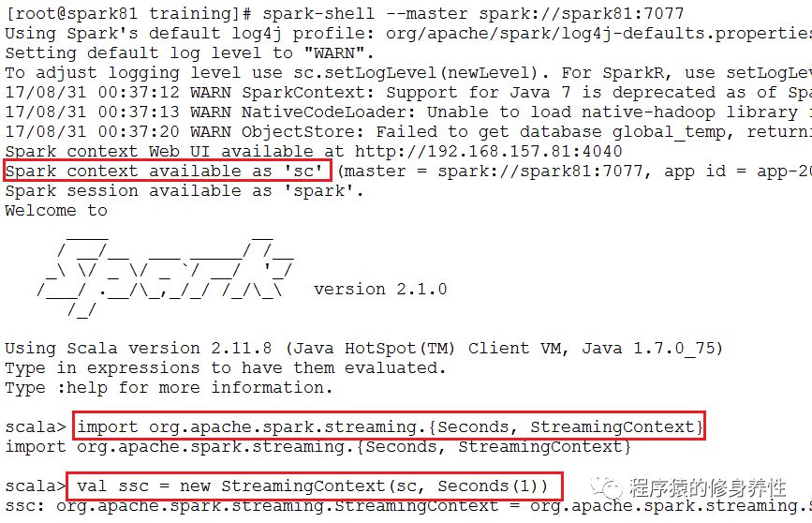Click the boxed import org.apache.spark.streaming line
Screen dimensions: 812x523
click(389, 426)
